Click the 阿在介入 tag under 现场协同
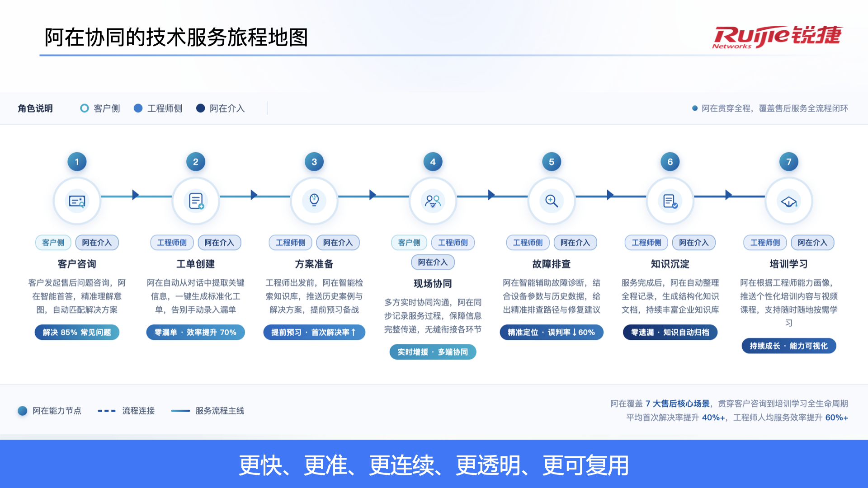 [433, 263]
